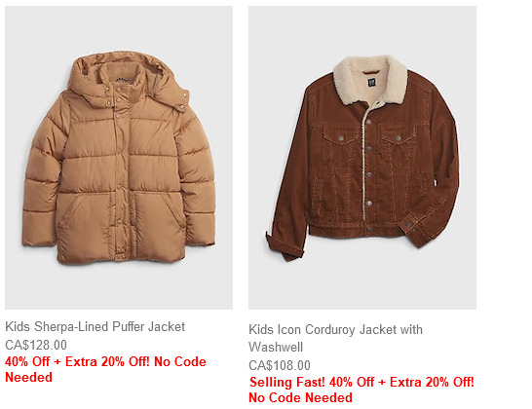Image resolution: width=532 pixels, height=409 pixels.
Task: Click the rolled cuff of the corduroy sleeve
Action: pos(285,247)
